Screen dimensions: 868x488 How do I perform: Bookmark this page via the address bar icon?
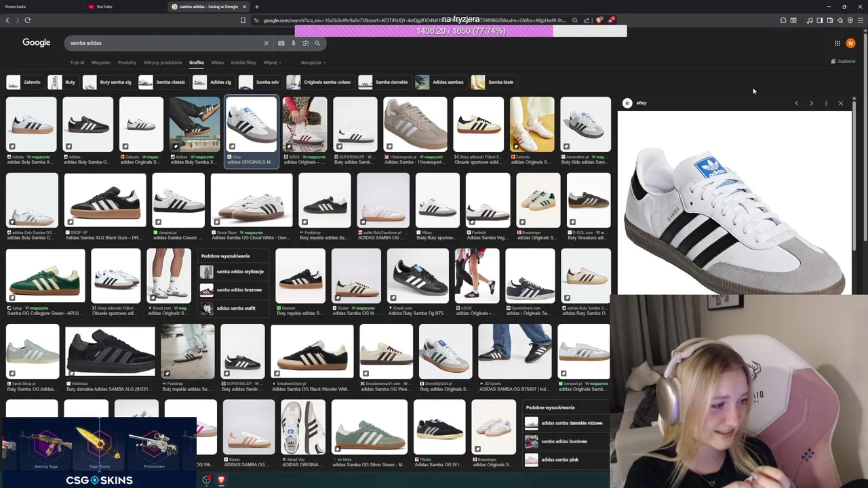[243, 20]
